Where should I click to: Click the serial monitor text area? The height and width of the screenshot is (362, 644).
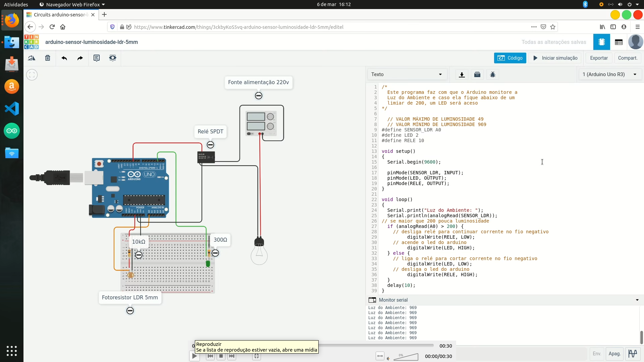click(470, 322)
